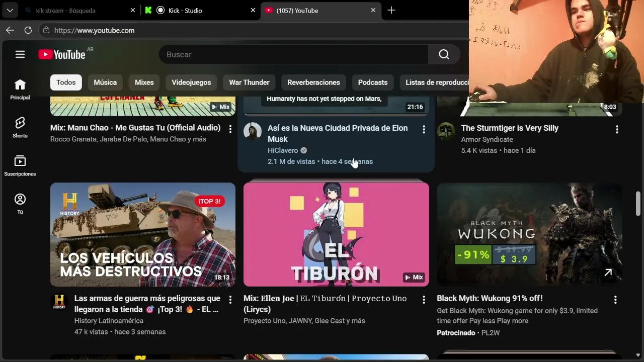Viewport: 644px width, 362px height.
Task: Reload the page
Action: 28,30
